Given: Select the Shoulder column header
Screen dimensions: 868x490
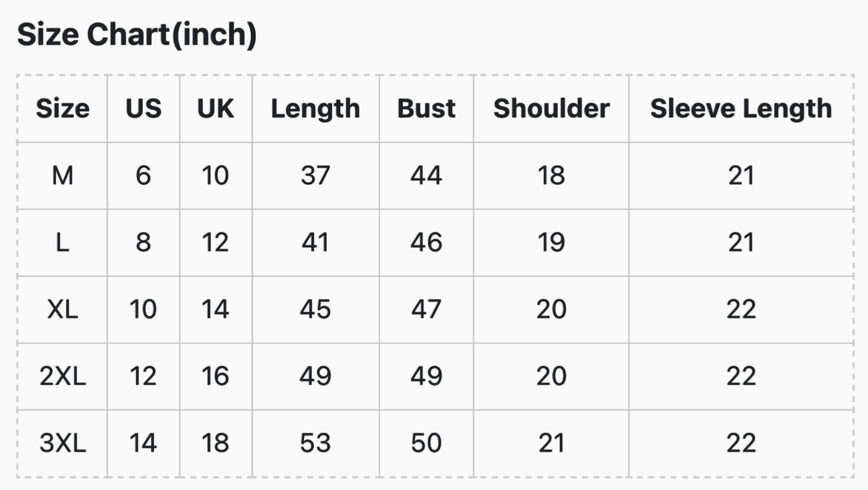Looking at the screenshot, I should (551, 109).
